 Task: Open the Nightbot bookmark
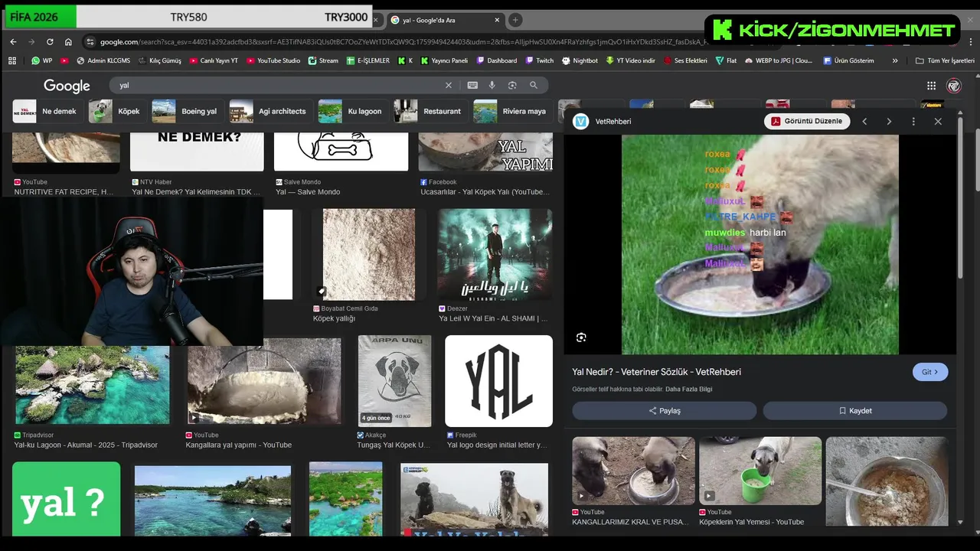(x=580, y=60)
